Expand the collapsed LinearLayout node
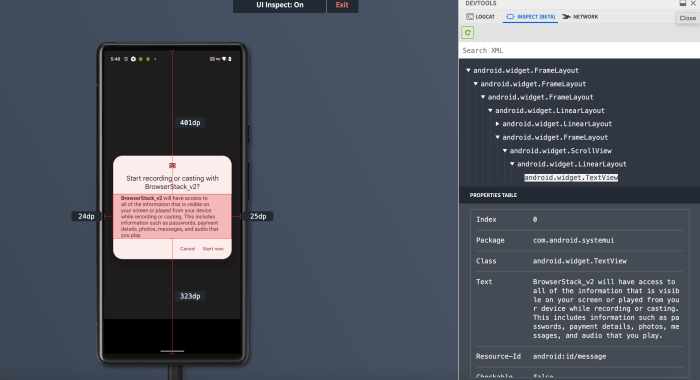This screenshot has height=380, width=700. (x=497, y=124)
